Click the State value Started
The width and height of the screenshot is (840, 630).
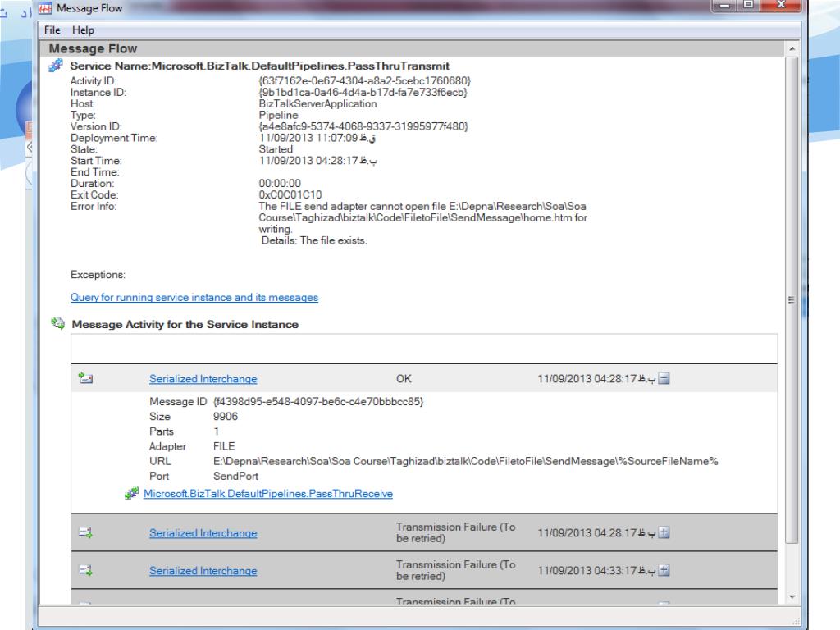(276, 149)
